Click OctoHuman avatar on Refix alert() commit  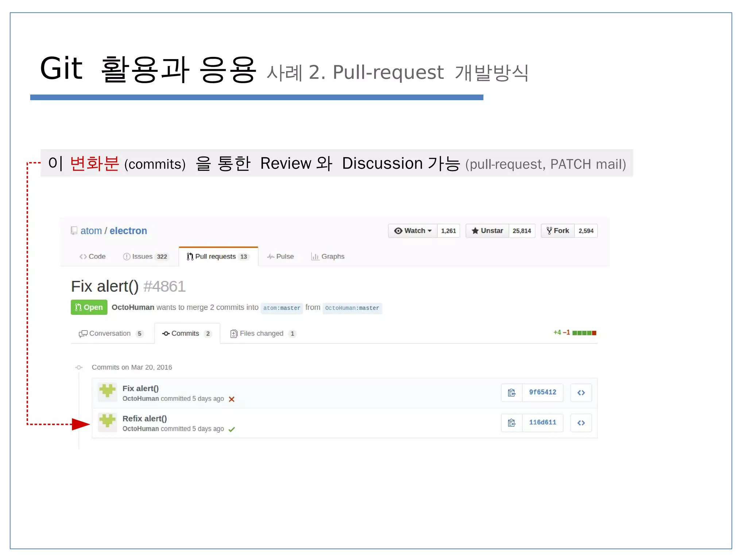pyautogui.click(x=108, y=422)
